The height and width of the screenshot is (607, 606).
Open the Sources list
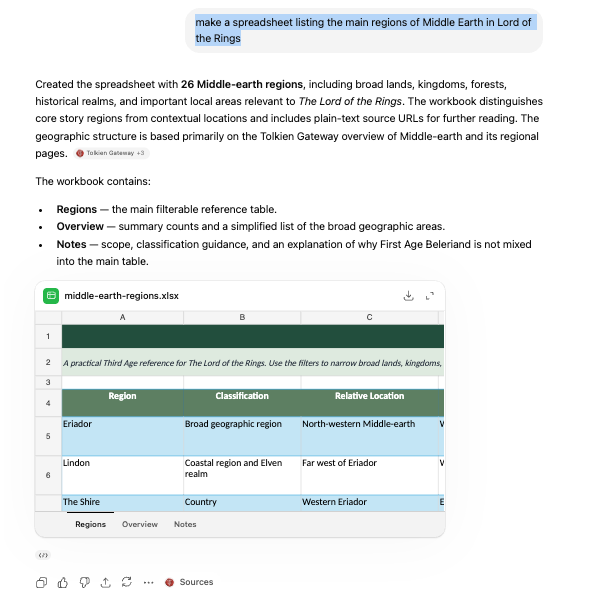(189, 582)
